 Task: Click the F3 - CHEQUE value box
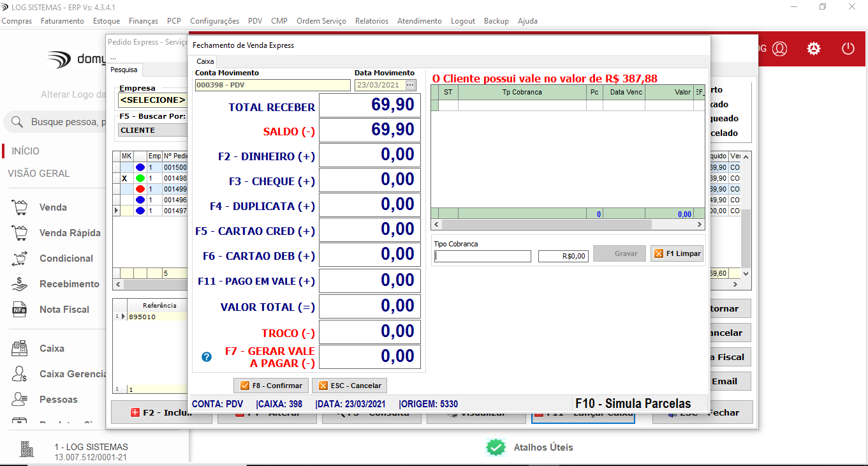coord(370,180)
